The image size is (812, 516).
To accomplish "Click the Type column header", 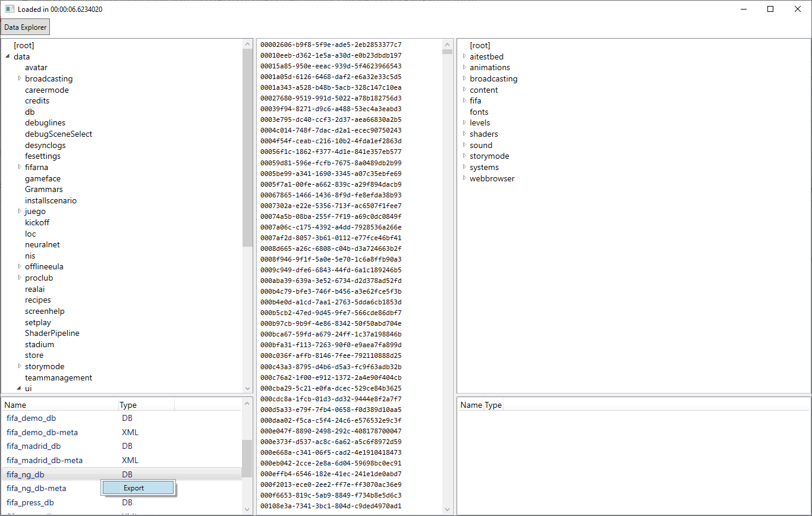I will 127,404.
